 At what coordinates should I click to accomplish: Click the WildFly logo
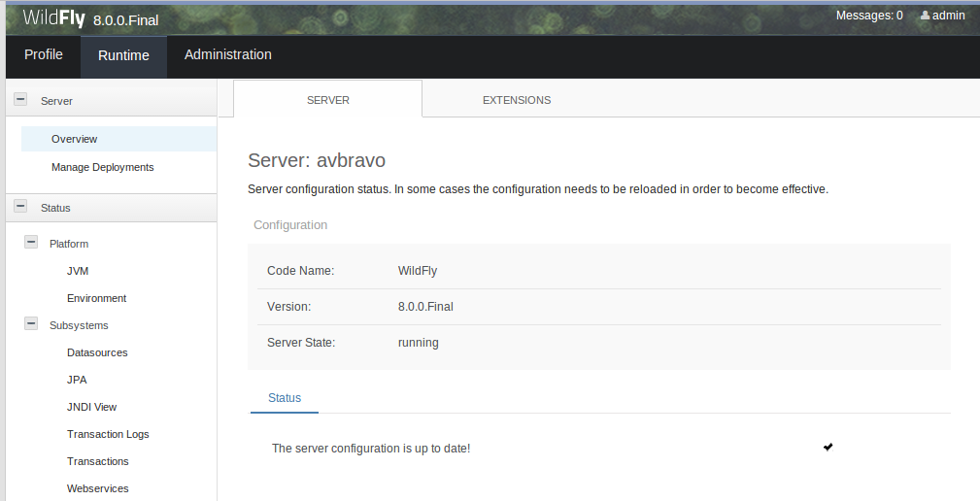[54, 18]
